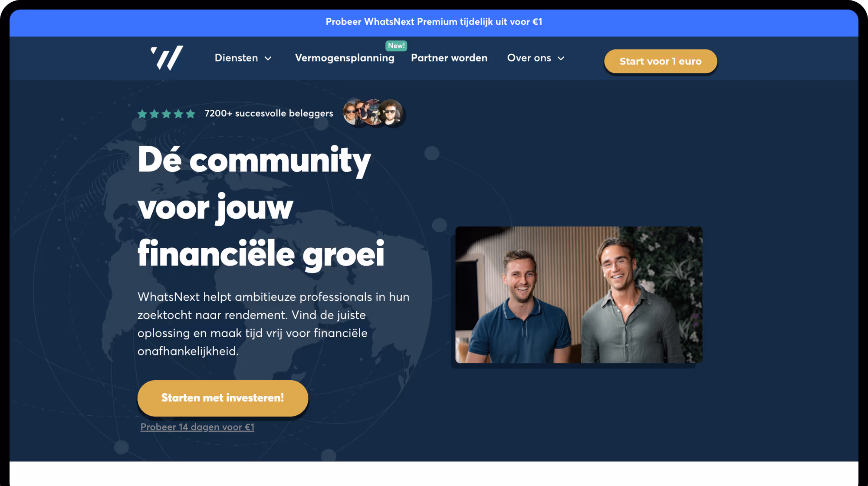Image resolution: width=868 pixels, height=486 pixels.
Task: Click the WhatsNext logo in the navbar
Action: (x=167, y=58)
